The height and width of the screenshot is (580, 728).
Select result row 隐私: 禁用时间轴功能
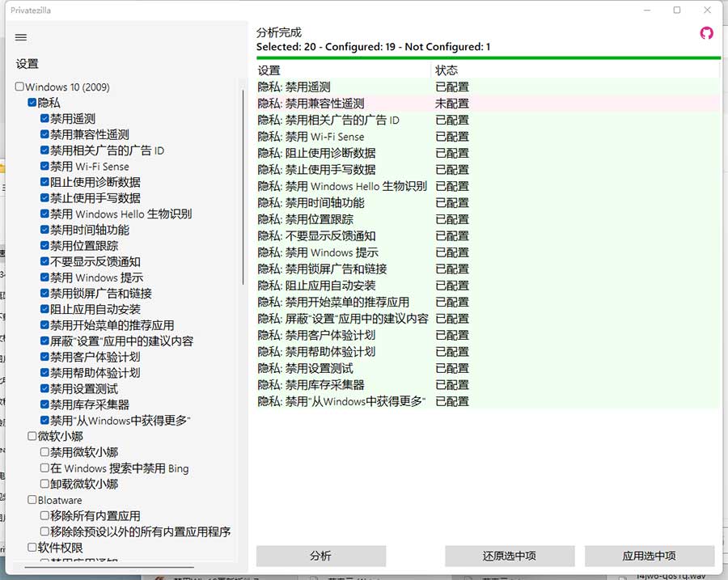tap(488, 203)
